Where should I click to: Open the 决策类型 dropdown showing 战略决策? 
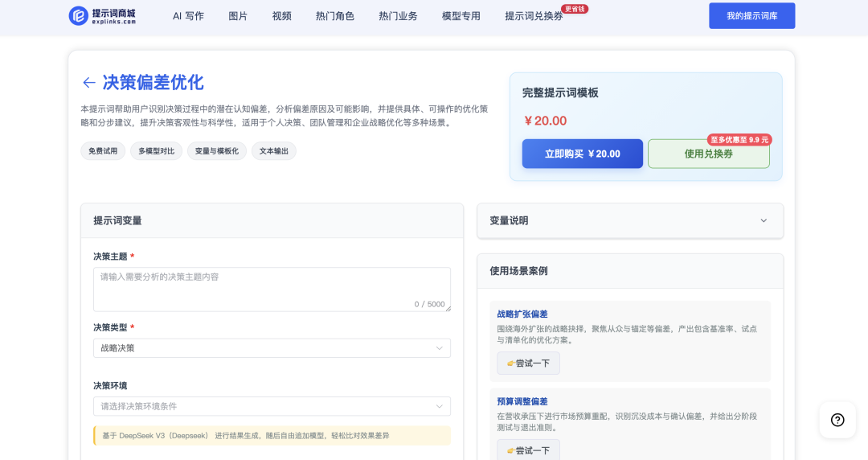(x=272, y=348)
